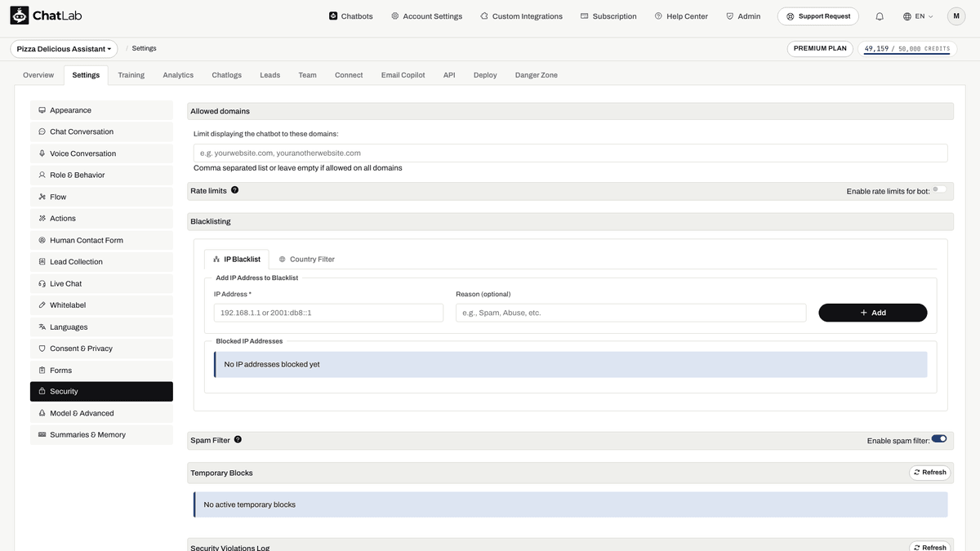This screenshot has height=551, width=980.
Task: Switch to the Overview tab
Action: (x=38, y=75)
